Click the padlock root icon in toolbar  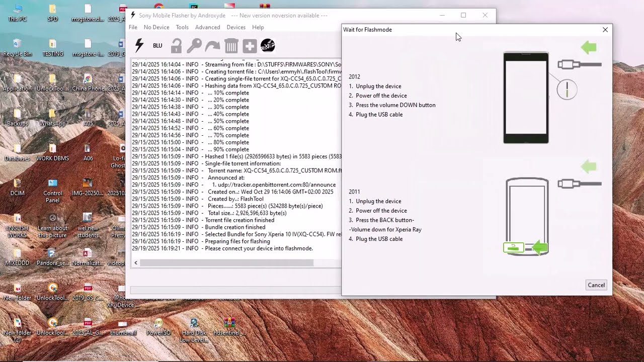coord(176,46)
